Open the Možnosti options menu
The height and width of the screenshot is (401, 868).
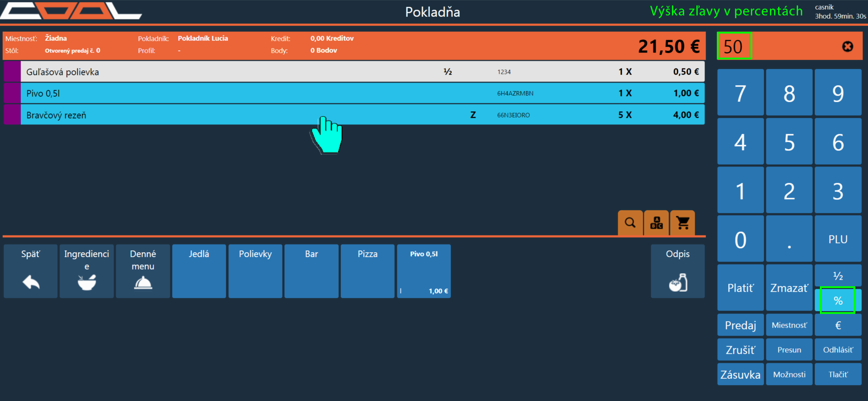tap(789, 374)
